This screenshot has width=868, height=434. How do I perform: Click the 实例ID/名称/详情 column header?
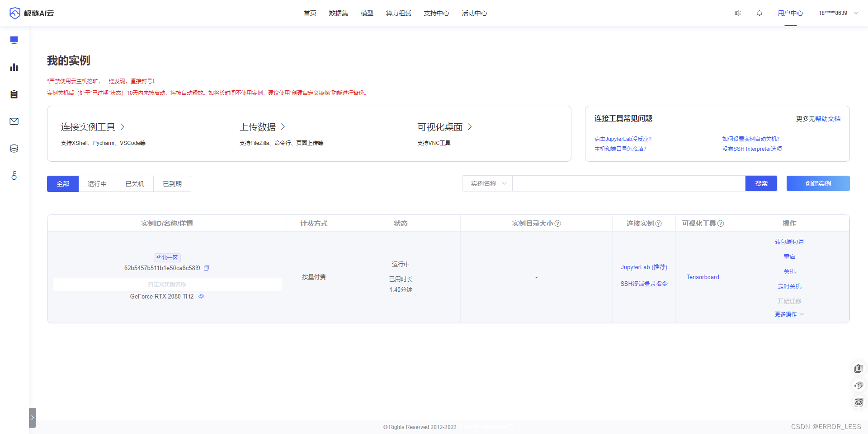tap(167, 224)
